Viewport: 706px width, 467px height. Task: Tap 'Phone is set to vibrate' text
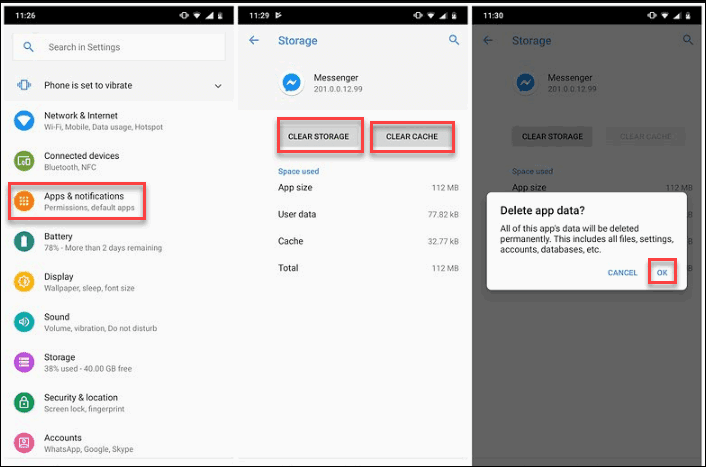[x=88, y=85]
